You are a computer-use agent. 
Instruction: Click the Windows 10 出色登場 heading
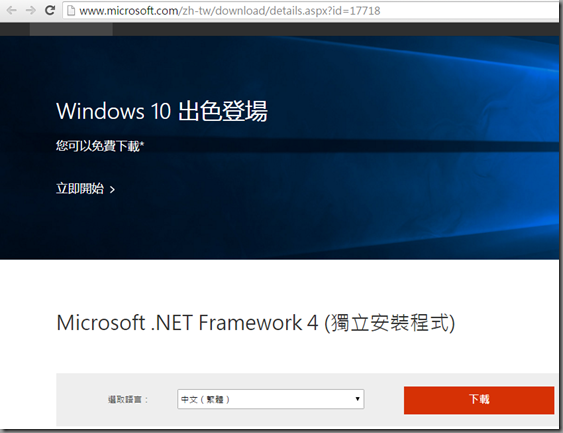coord(162,111)
